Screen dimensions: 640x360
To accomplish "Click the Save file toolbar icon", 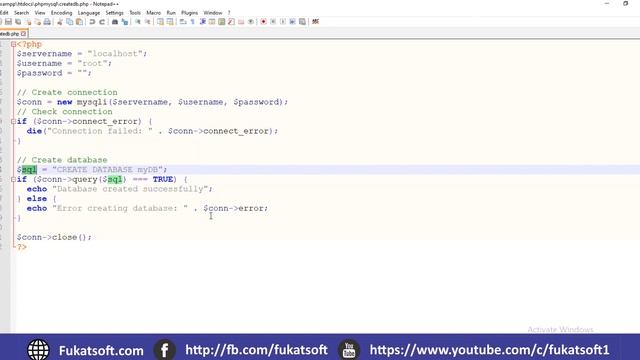I will (8, 22).
